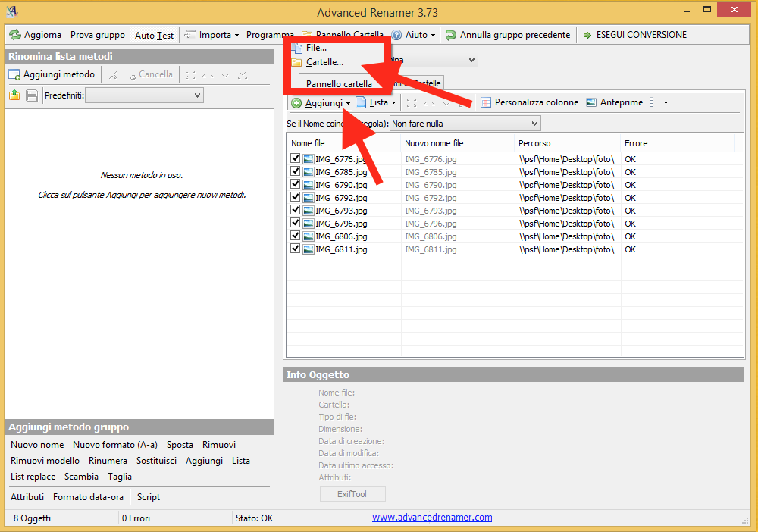Add the Sostituisci method
The width and height of the screenshot is (758, 532).
point(157,461)
